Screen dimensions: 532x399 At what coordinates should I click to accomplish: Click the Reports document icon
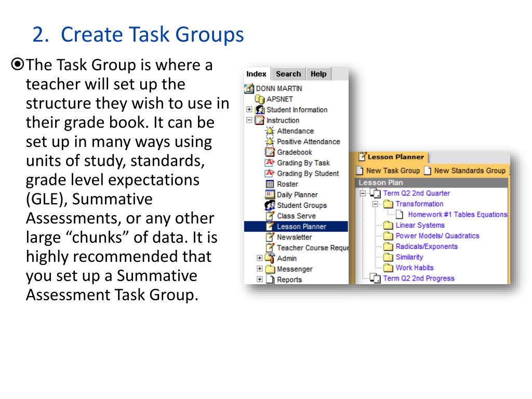[x=270, y=280]
